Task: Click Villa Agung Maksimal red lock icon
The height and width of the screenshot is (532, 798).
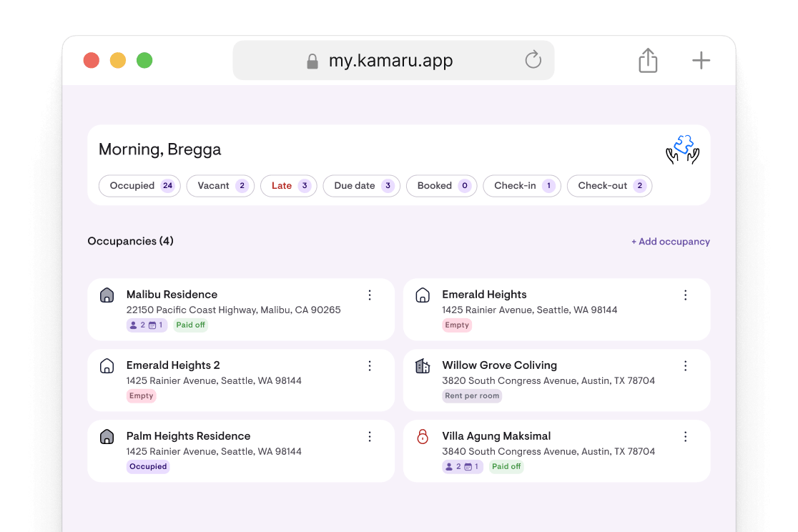Action: [423, 437]
